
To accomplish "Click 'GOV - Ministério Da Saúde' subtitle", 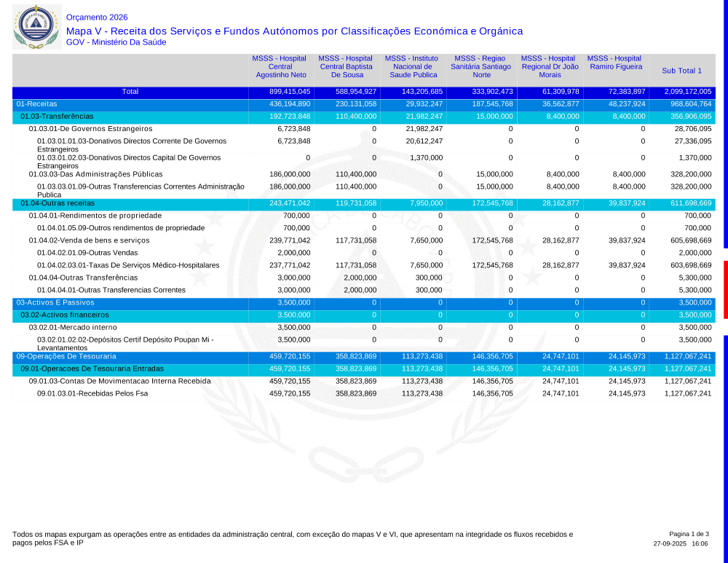I will tap(116, 43).
